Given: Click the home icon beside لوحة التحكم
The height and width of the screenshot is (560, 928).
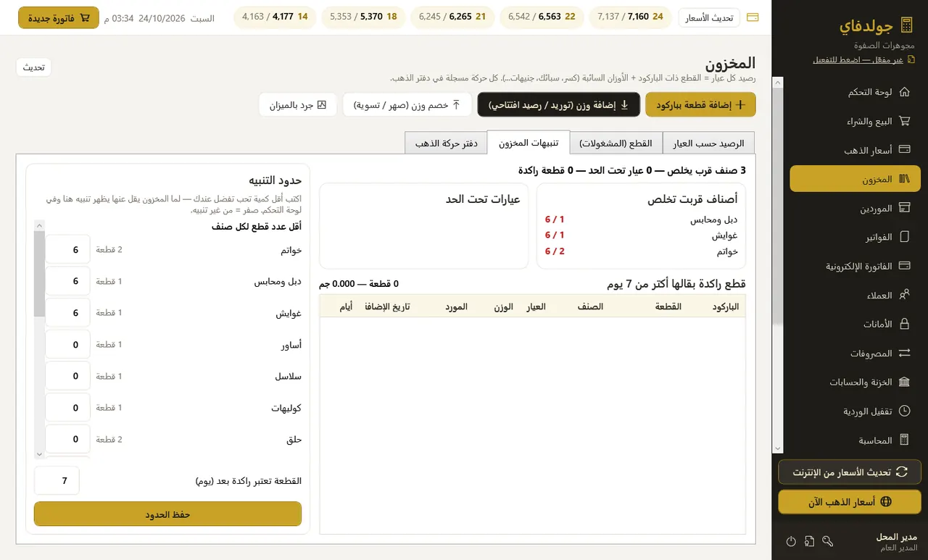Looking at the screenshot, I should [904, 92].
